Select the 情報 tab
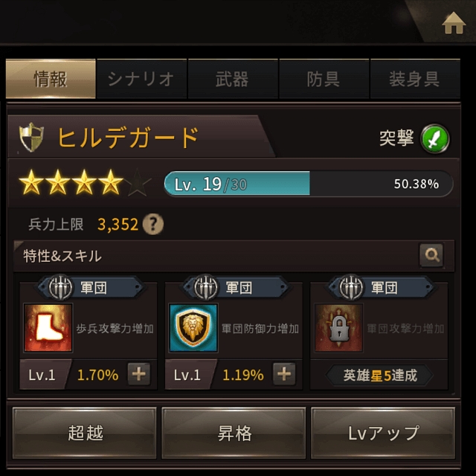476x476 pixels. click(x=51, y=79)
